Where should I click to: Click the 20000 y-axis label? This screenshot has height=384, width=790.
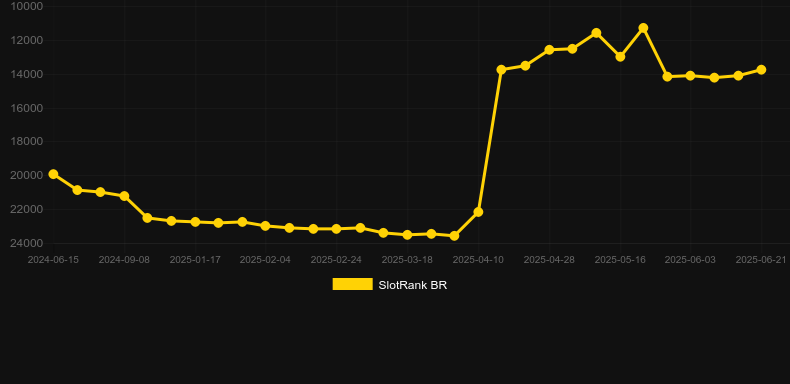26,175
